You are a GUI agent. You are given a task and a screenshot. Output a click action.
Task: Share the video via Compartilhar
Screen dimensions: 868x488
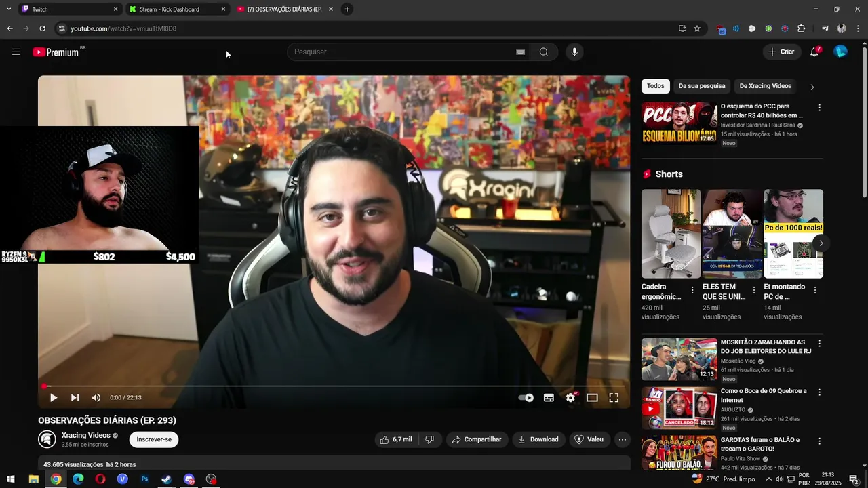[x=477, y=439]
